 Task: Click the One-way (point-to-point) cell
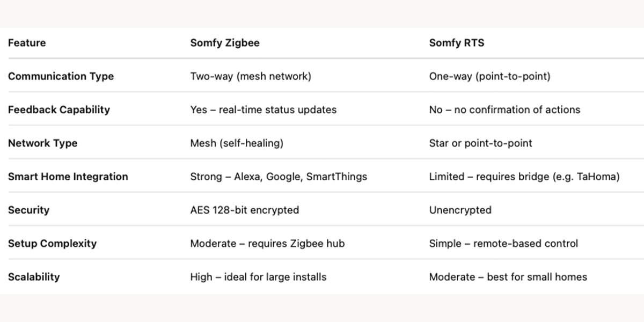tap(490, 76)
